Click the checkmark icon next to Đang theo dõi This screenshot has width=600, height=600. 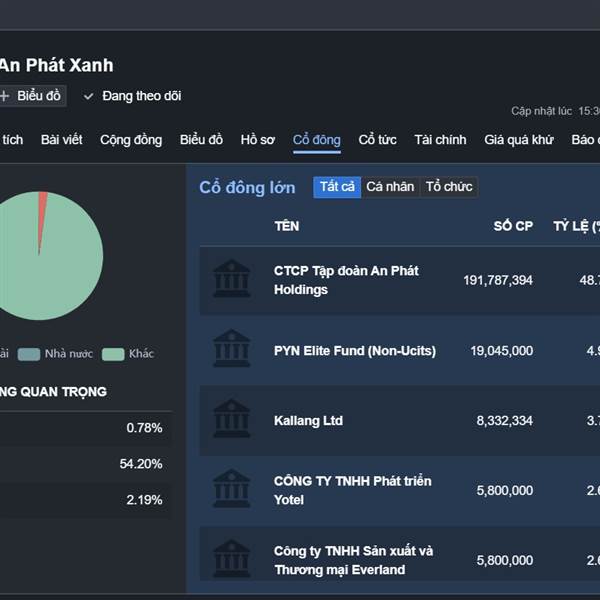pos(89,96)
